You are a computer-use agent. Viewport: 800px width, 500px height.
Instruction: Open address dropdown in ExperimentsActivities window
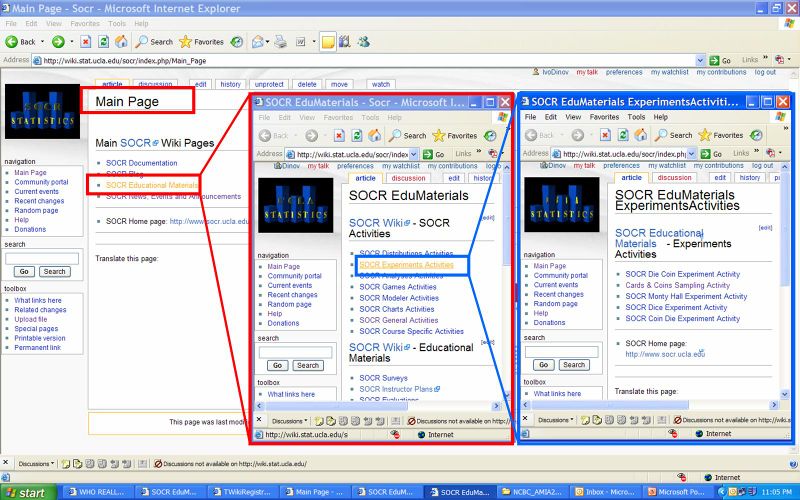point(691,154)
